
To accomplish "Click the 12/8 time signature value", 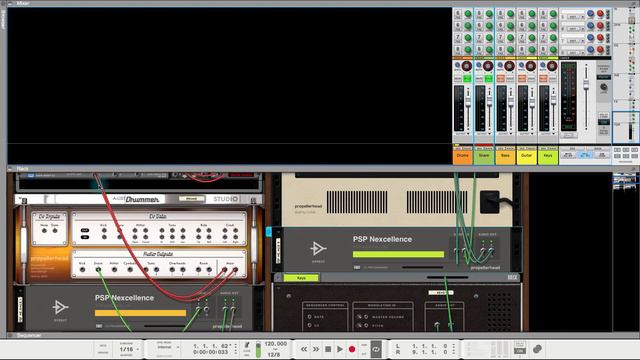I will click(x=273, y=354).
